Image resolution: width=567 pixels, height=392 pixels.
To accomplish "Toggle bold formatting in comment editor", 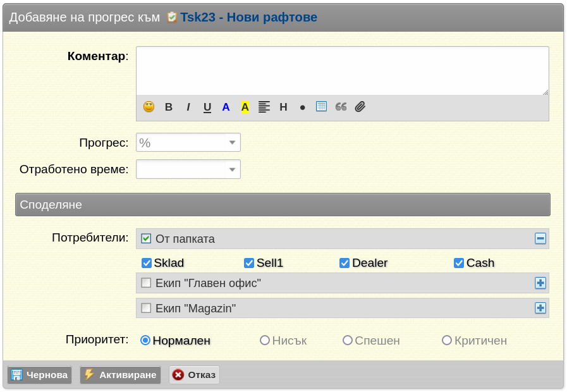I will [169, 107].
